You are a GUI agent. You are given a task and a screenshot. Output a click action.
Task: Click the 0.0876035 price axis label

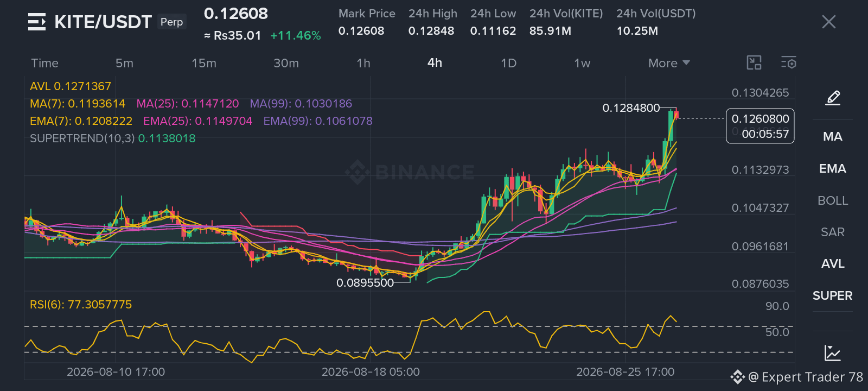pyautogui.click(x=760, y=284)
